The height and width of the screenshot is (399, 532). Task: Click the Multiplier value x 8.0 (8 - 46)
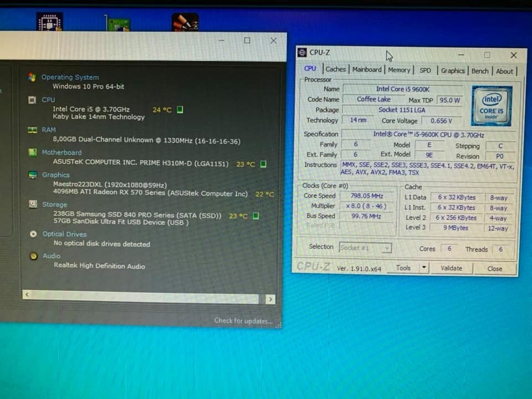pyautogui.click(x=366, y=206)
